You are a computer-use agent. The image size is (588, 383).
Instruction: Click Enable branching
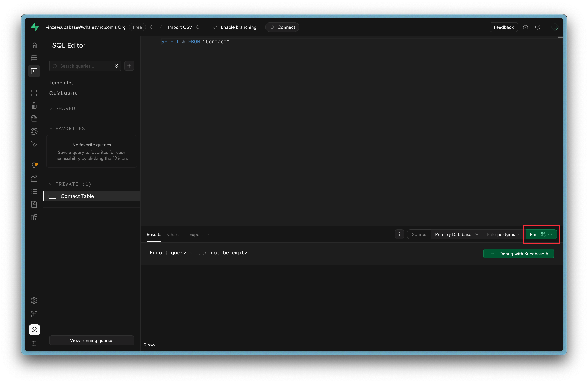click(235, 27)
